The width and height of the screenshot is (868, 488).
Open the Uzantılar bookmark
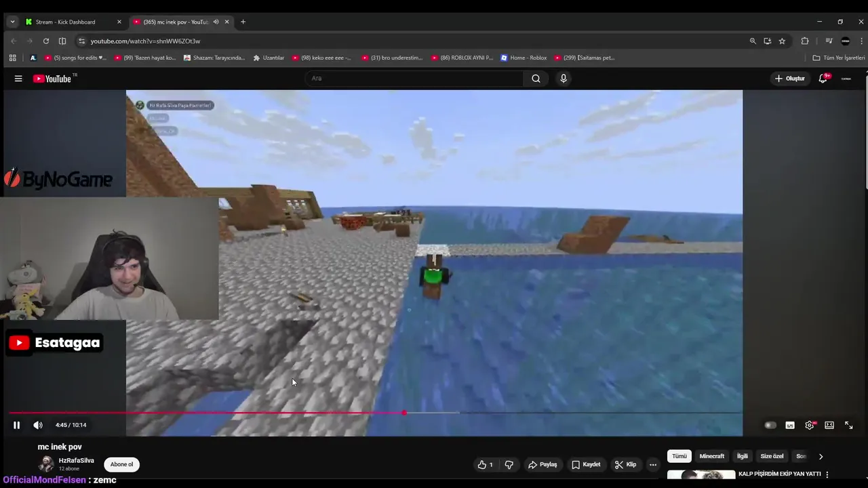[x=269, y=58]
